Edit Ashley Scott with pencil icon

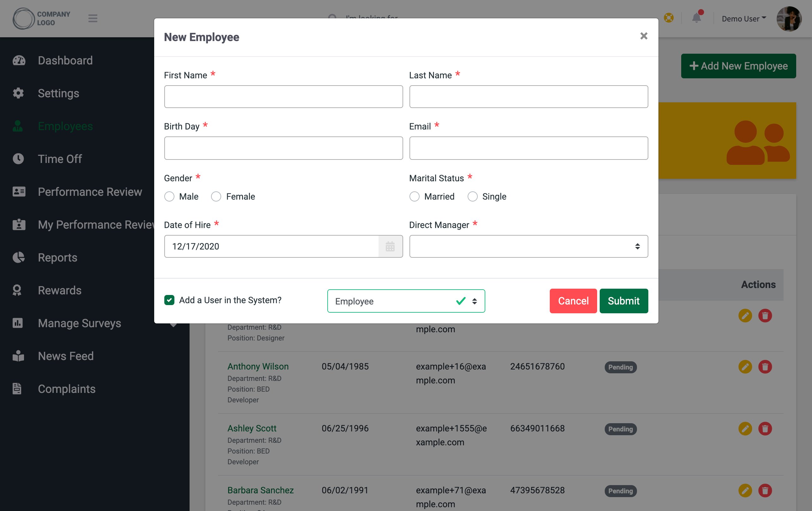coord(745,429)
